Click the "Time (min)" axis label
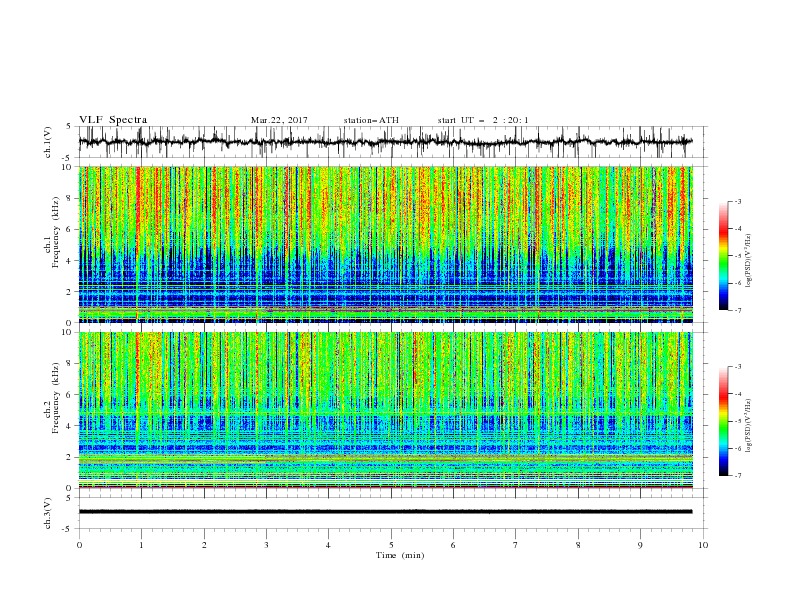This screenshot has width=792, height=612. click(x=400, y=555)
